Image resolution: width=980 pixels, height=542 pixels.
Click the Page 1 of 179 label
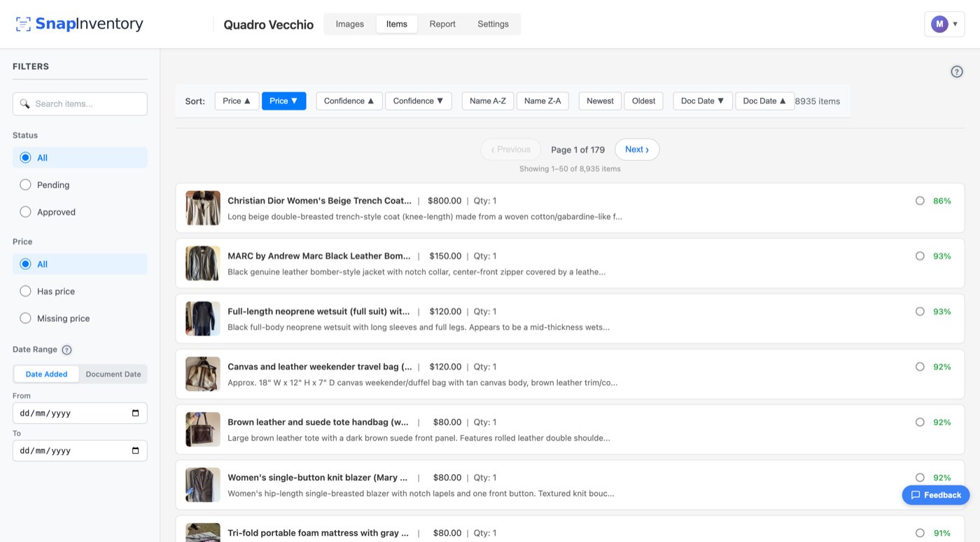tap(577, 150)
